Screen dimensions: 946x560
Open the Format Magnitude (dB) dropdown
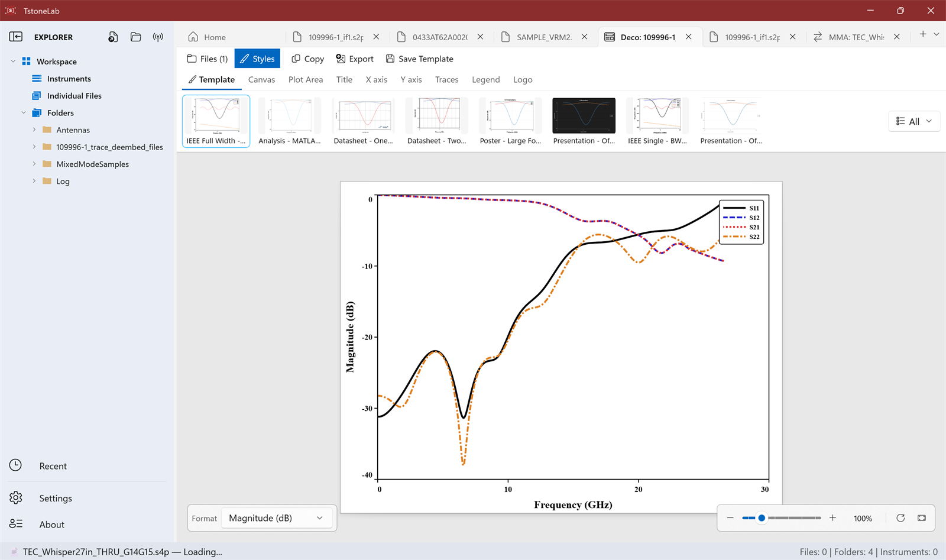pos(276,518)
